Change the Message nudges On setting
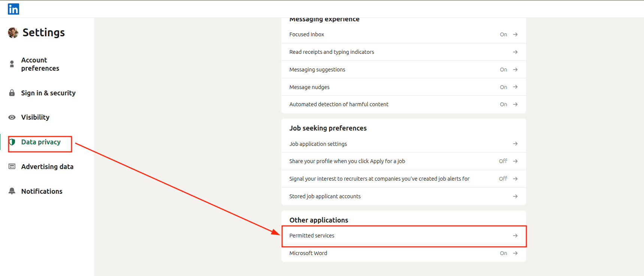This screenshot has height=276, width=644. coord(503,87)
